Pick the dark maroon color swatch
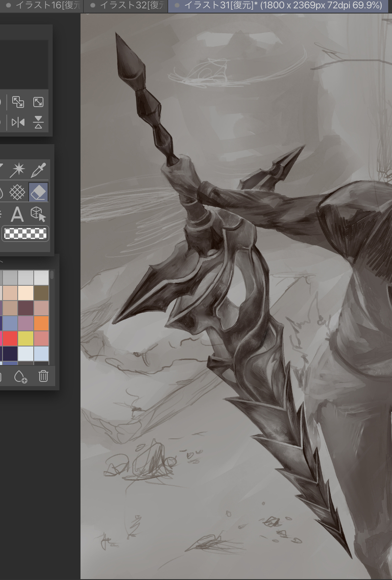 tap(25, 308)
